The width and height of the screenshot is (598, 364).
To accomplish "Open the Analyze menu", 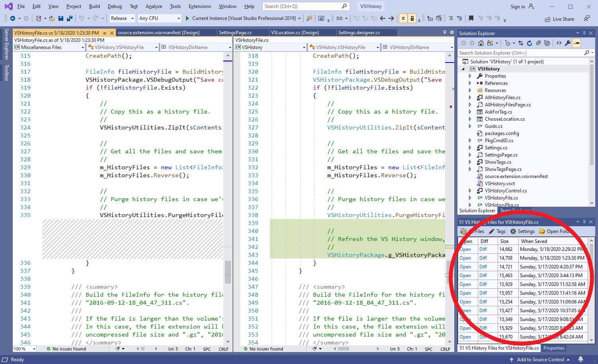I will (x=154, y=6).
